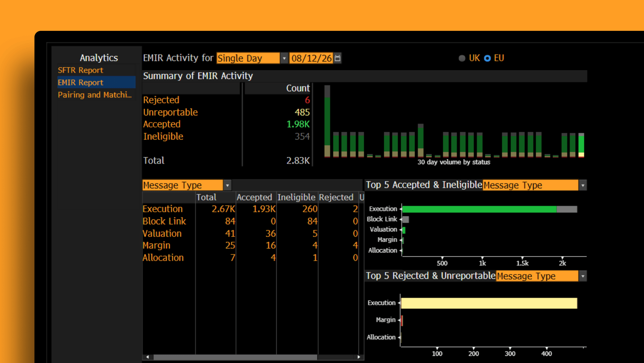Click the date field 08/12/26
The height and width of the screenshot is (363, 644).
[311, 58]
